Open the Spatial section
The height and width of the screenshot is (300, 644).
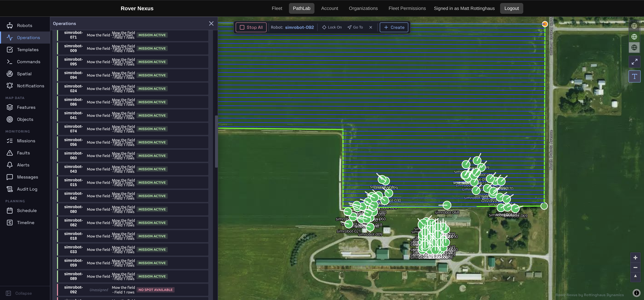coord(25,74)
